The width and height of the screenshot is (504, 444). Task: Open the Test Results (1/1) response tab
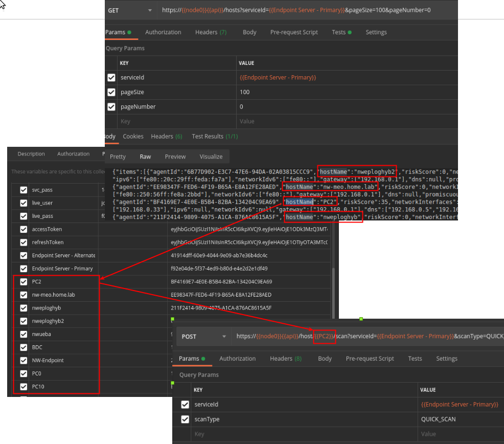215,137
